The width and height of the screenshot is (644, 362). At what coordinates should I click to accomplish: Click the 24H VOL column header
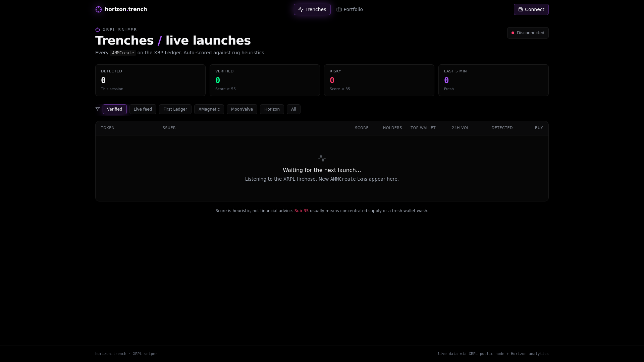coord(461,128)
